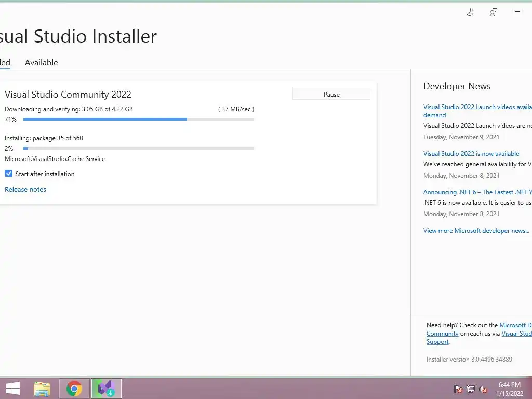Click the download progress bar at 71%
532x399 pixels.
pos(138,119)
